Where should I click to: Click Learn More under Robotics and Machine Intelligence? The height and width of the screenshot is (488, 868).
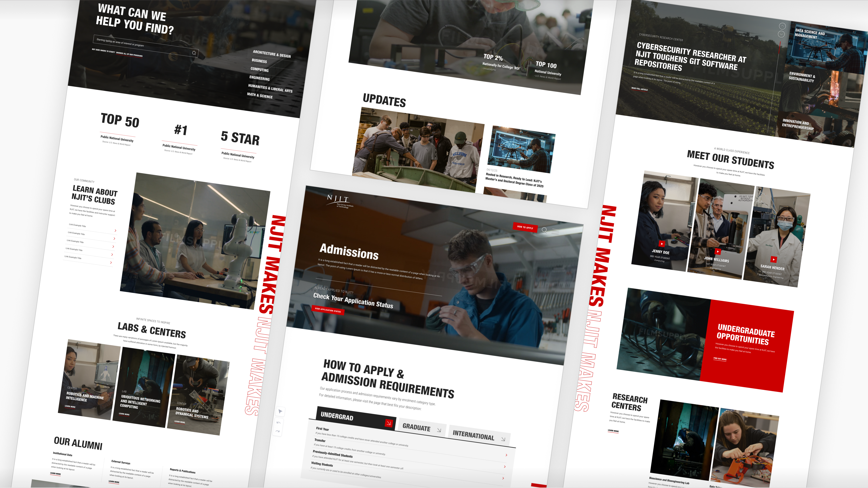pyautogui.click(x=70, y=406)
